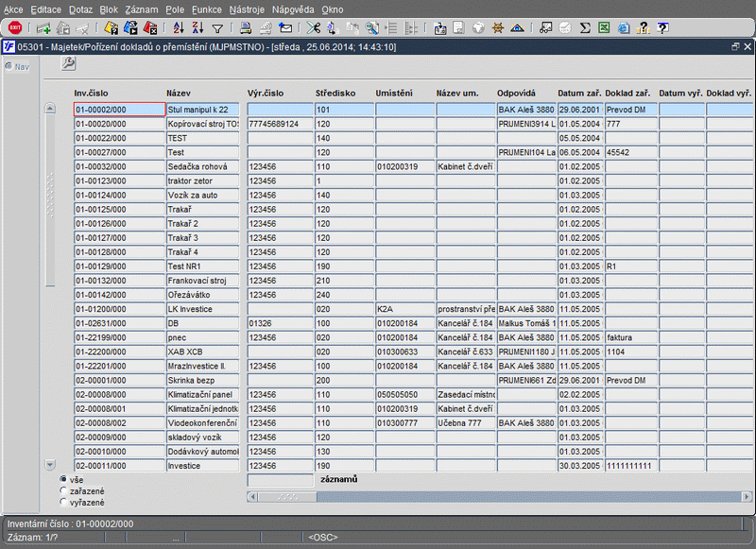The image size is (756, 549).
Task: Open the Nástroje menu
Action: click(247, 8)
